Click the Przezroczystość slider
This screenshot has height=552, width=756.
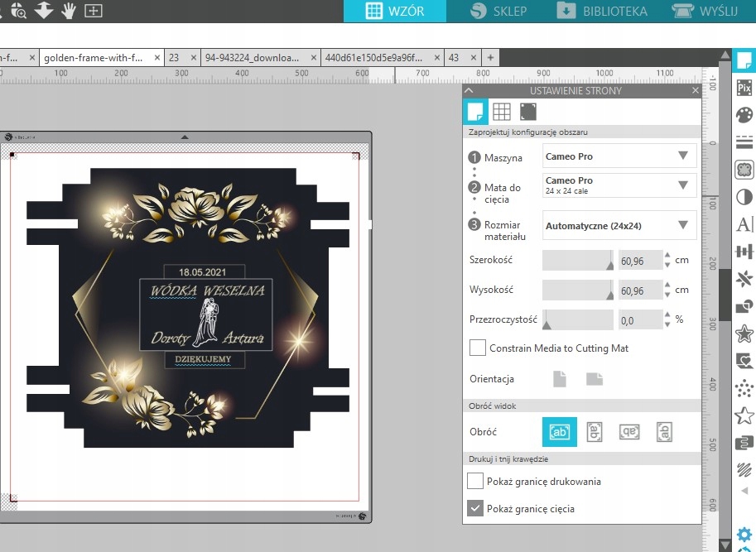pos(578,319)
